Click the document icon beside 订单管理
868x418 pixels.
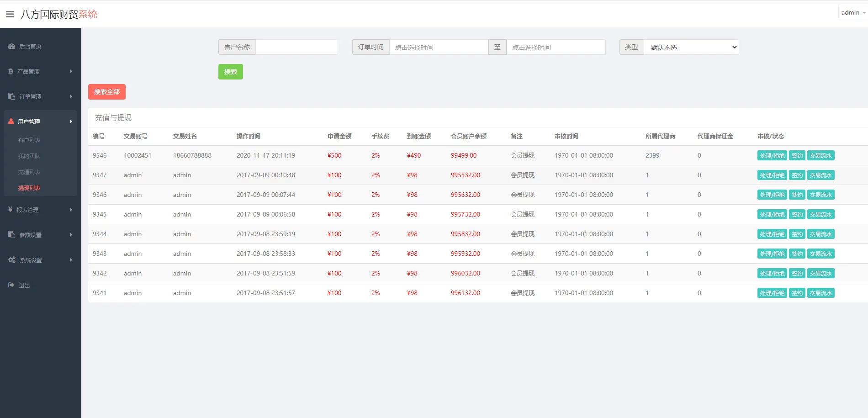pos(11,96)
